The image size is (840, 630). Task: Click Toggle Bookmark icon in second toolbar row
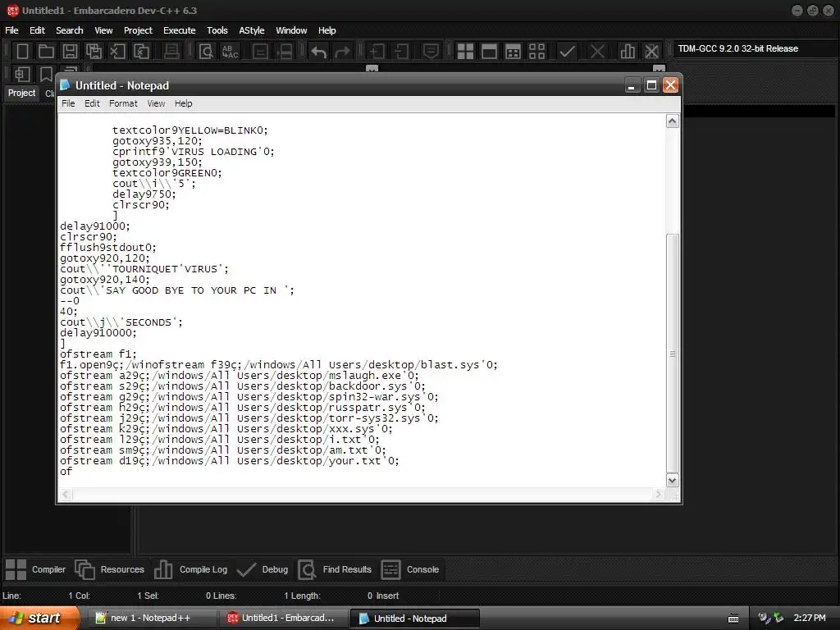46,74
